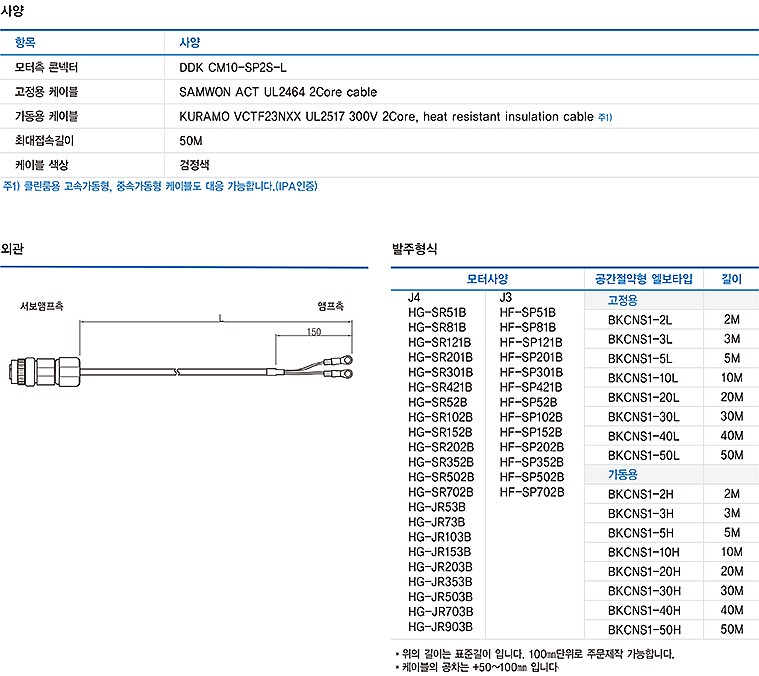Click the 100㎜ custom order note
This screenshot has height=676, width=759.
pyautogui.click(x=535, y=654)
